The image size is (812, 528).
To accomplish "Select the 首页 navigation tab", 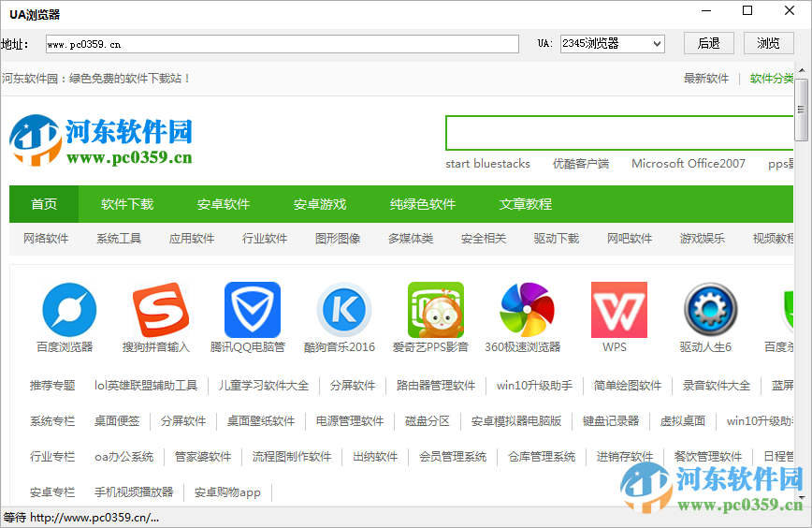I will 44,204.
